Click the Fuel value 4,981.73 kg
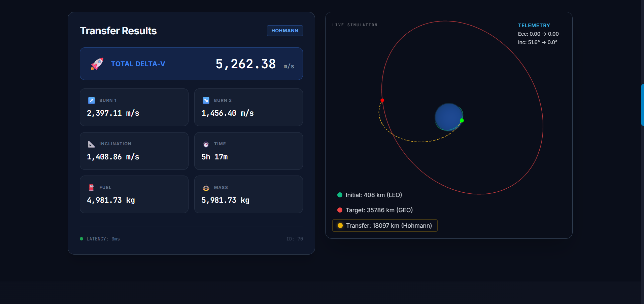 (x=111, y=200)
